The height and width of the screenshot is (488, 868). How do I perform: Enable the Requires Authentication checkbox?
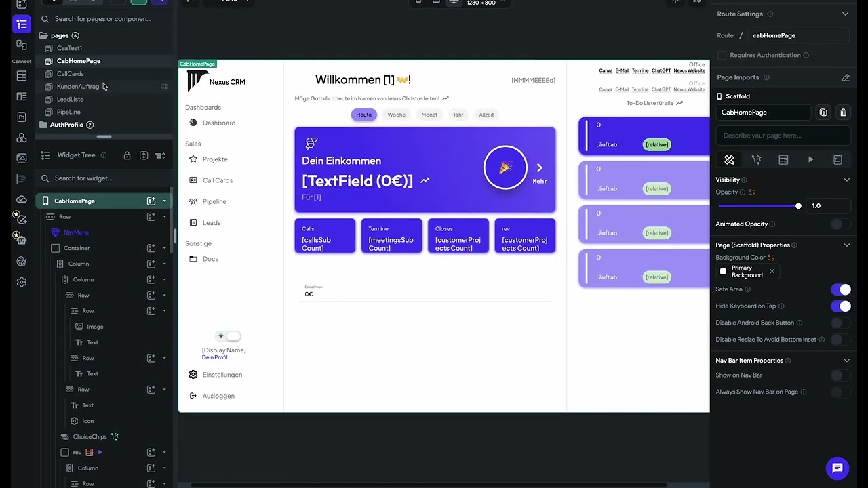[x=722, y=55]
